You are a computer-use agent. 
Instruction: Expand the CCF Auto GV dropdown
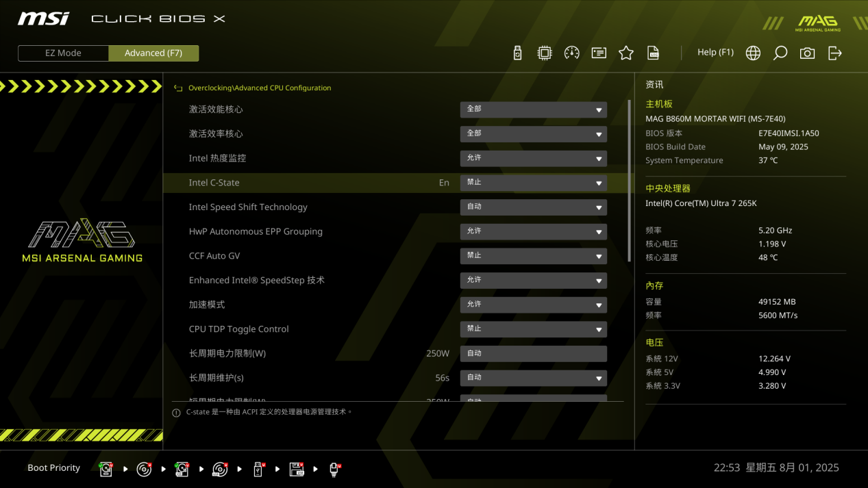click(x=533, y=256)
